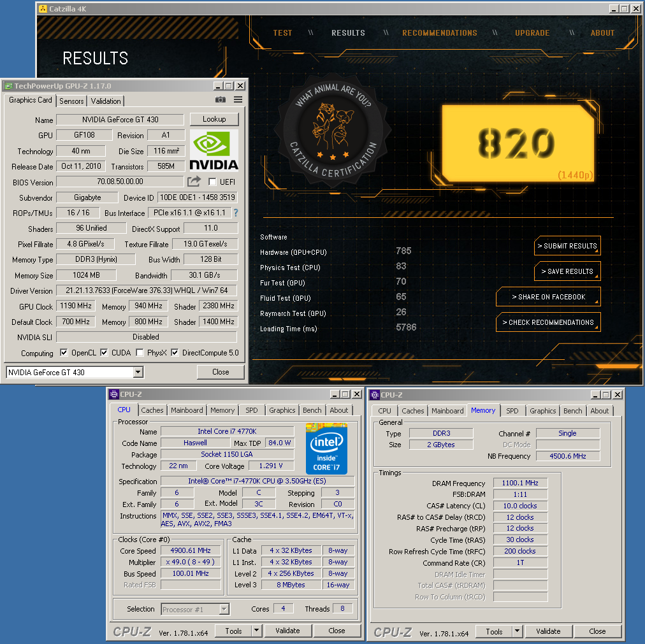Click the Bus Interface question mark icon
The width and height of the screenshot is (645, 644).
pyautogui.click(x=236, y=213)
